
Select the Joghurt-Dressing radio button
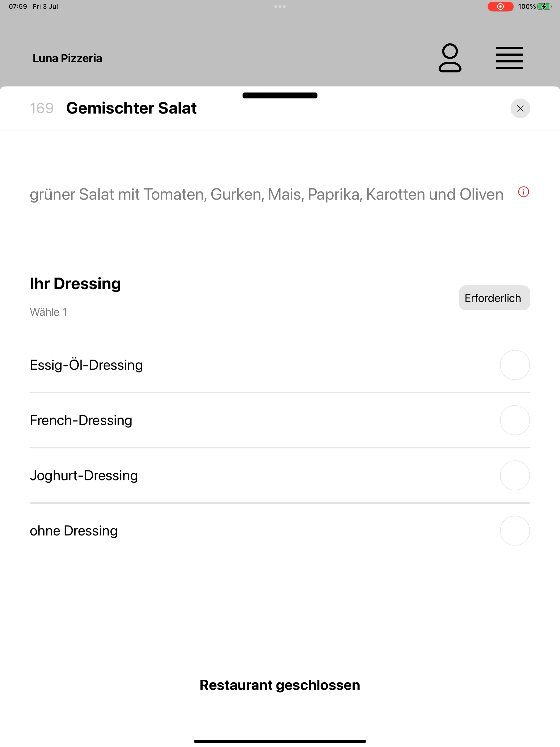point(515,475)
